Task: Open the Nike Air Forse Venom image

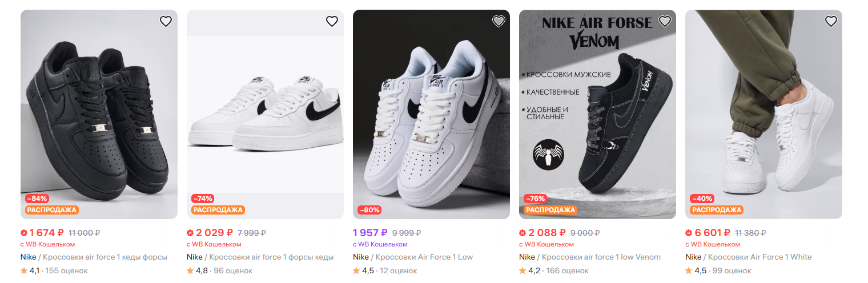Action: coord(597,114)
